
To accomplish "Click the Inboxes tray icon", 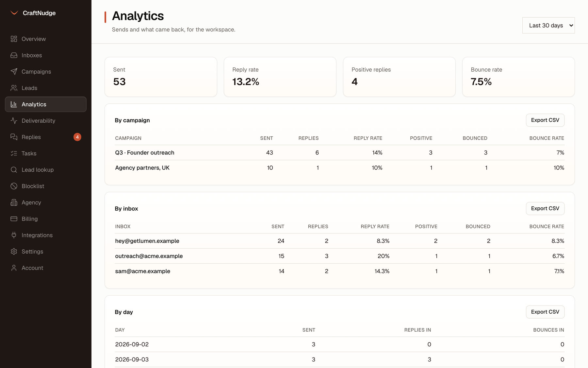I will [14, 55].
